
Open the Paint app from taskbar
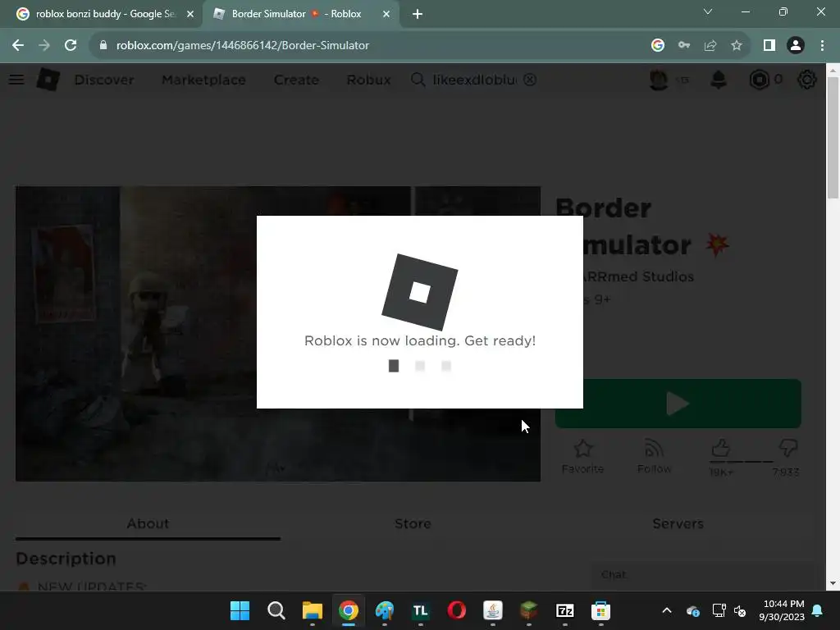(385, 610)
